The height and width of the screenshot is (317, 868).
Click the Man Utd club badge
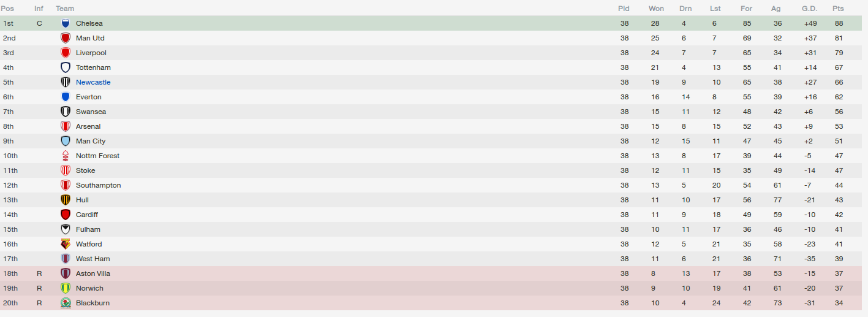[x=66, y=38]
